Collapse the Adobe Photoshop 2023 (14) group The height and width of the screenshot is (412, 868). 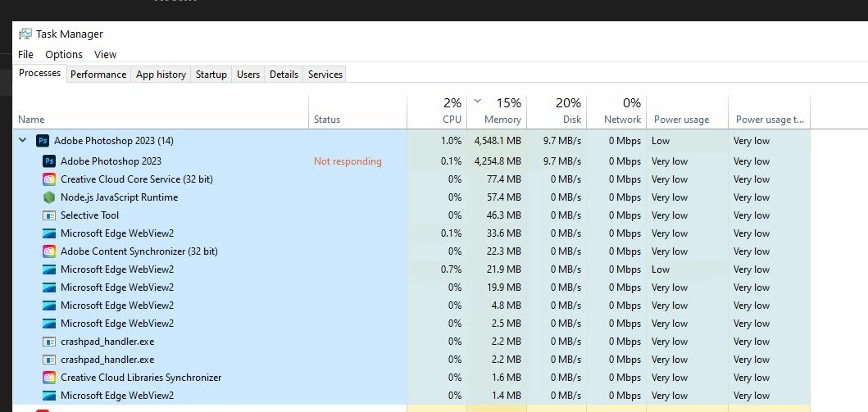(23, 140)
